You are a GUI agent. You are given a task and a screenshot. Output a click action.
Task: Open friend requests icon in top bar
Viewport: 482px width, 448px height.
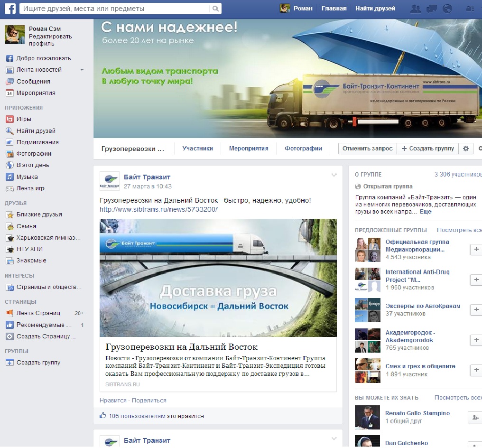pos(416,9)
